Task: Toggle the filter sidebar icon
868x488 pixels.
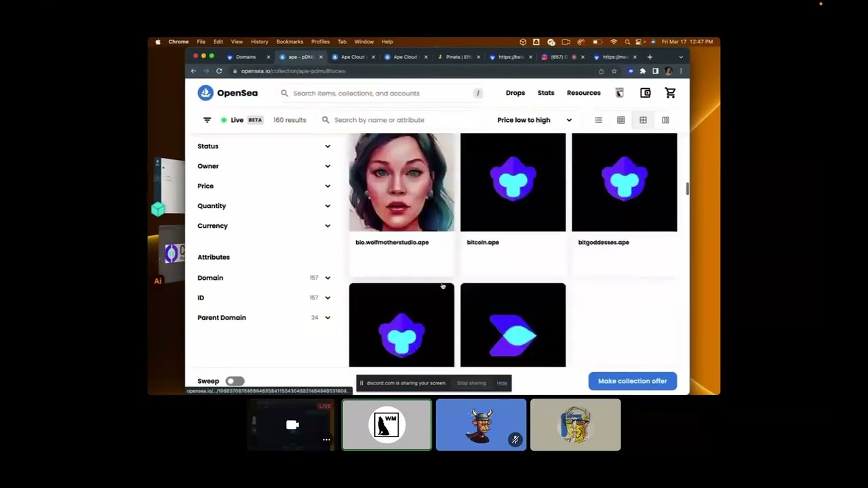Action: (x=207, y=120)
